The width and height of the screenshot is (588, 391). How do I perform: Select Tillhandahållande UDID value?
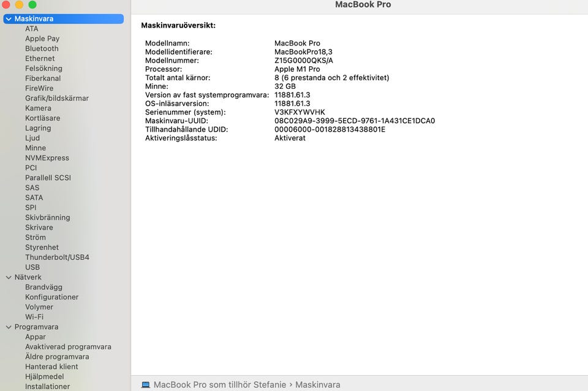(x=330, y=129)
